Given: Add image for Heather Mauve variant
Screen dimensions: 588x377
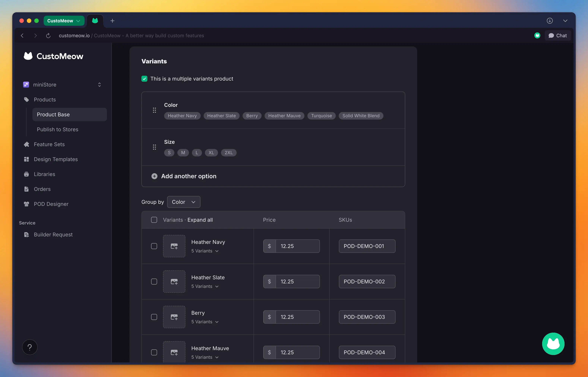Looking at the screenshot, I should 174,352.
